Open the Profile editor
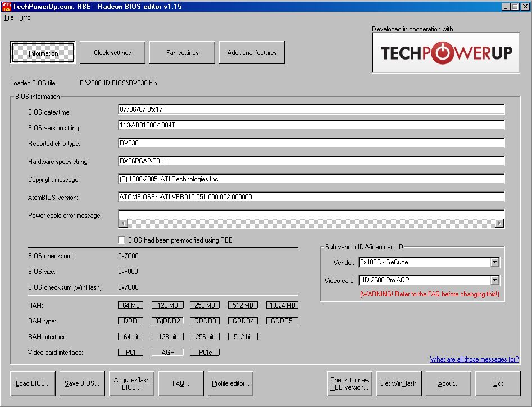 point(230,383)
